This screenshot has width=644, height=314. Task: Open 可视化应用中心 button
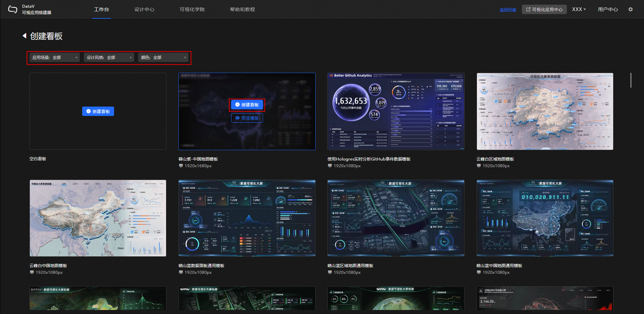tap(544, 9)
